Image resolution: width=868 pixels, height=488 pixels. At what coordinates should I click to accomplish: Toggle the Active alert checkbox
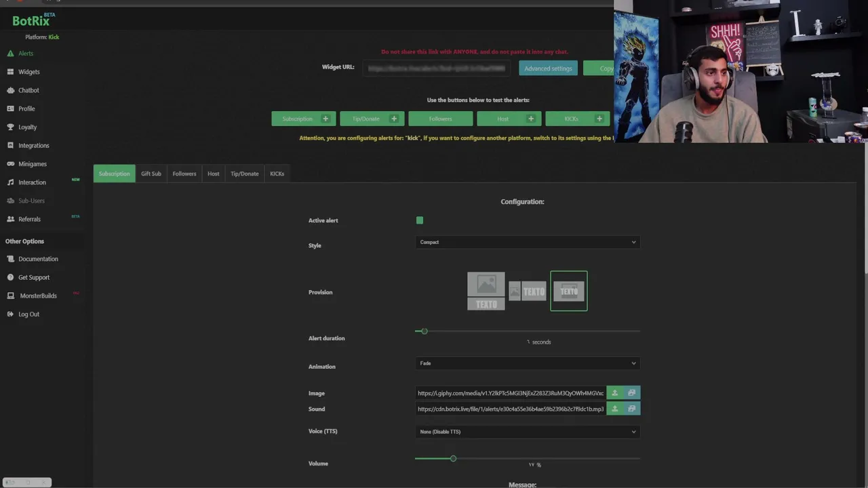[420, 220]
